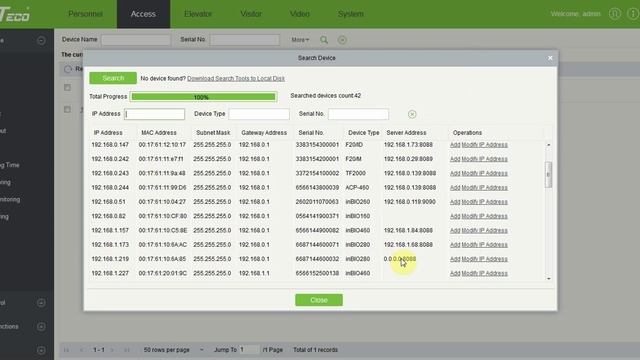The width and height of the screenshot is (640, 360).
Task: Click the MAC Address column header
Action: pyautogui.click(x=159, y=133)
